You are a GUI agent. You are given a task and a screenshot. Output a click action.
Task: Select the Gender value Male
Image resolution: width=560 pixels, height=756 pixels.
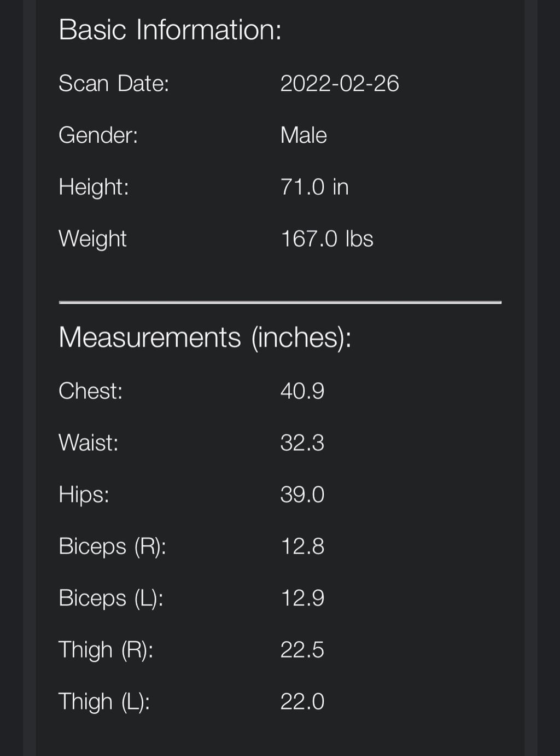point(304,135)
